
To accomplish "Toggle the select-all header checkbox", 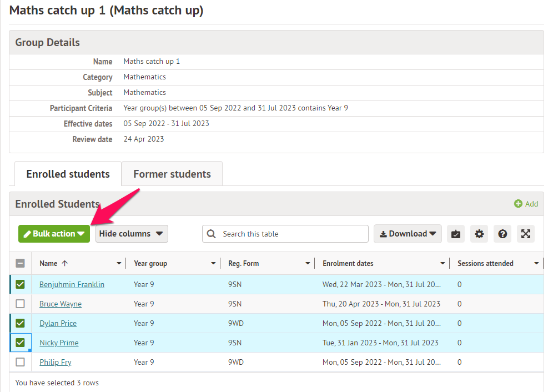I will point(21,263).
